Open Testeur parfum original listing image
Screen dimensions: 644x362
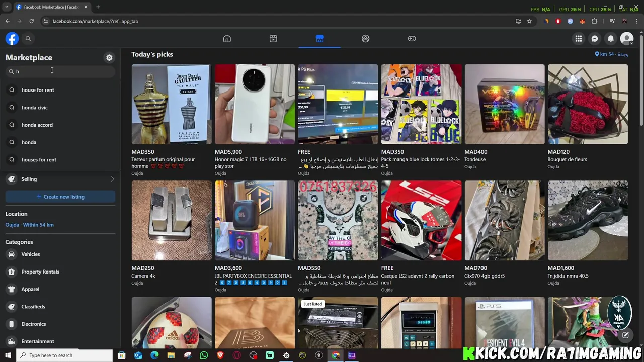click(x=172, y=104)
